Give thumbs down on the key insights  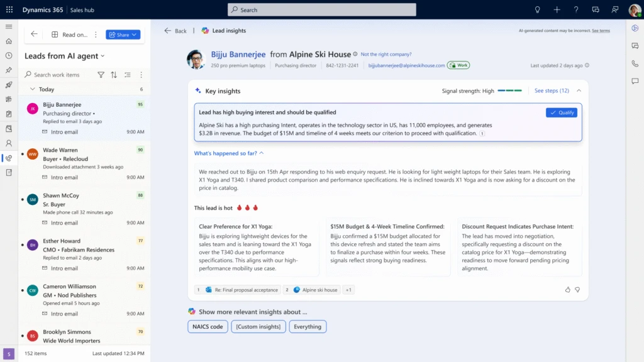(579, 290)
